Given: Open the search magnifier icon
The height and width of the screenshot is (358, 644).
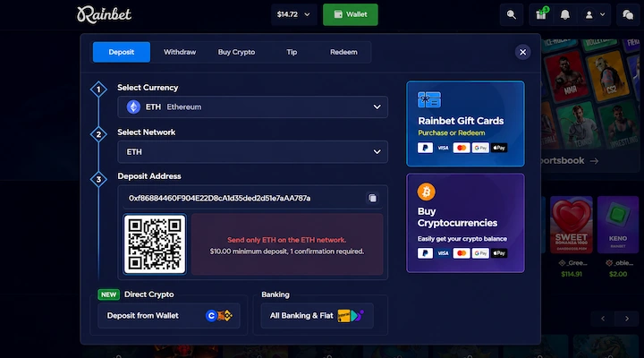Looking at the screenshot, I should [x=512, y=15].
